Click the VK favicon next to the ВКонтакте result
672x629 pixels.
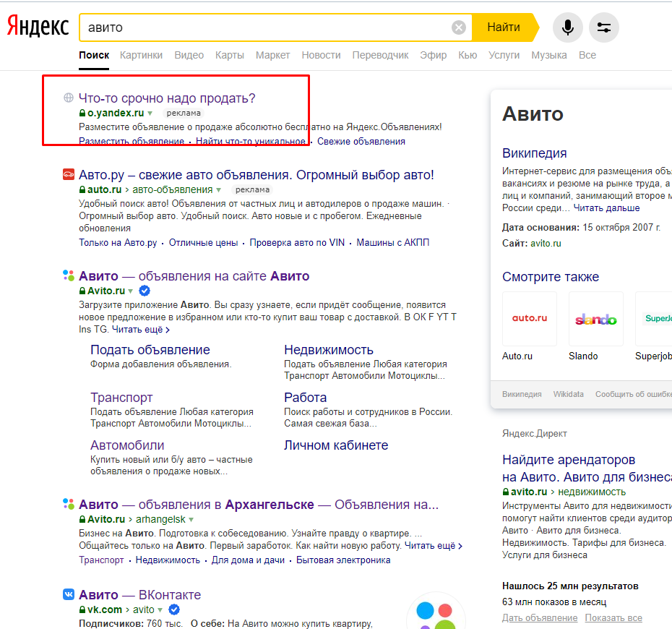[x=68, y=594]
